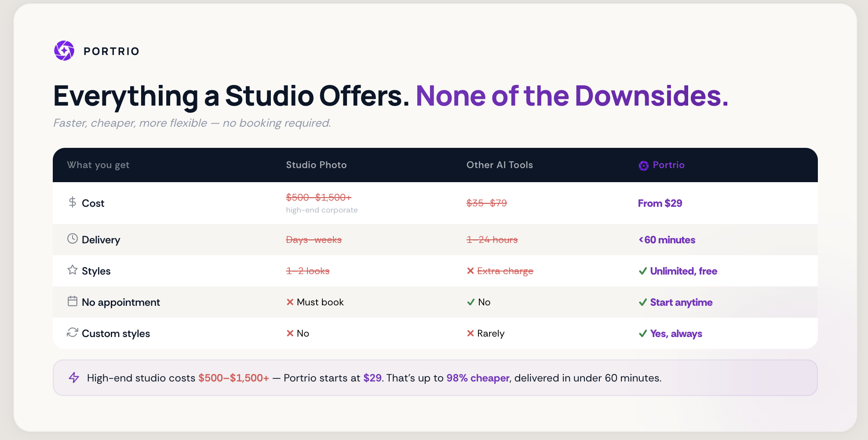Click the red '$500–$1,500+' in the banner

click(233, 378)
